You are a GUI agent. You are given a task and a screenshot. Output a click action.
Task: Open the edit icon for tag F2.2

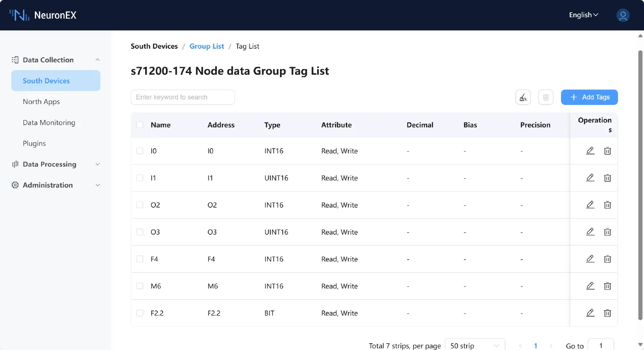click(x=590, y=313)
